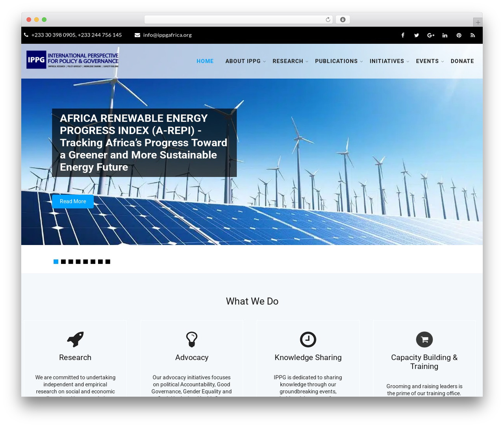Screen dimensions: 504x427
Task: Click the browser download icon
Action: (343, 20)
